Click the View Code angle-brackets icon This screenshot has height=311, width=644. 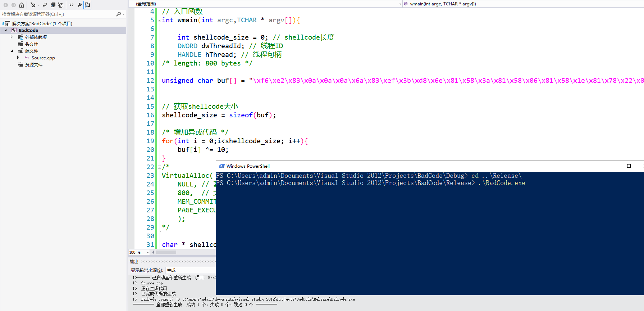click(x=72, y=5)
